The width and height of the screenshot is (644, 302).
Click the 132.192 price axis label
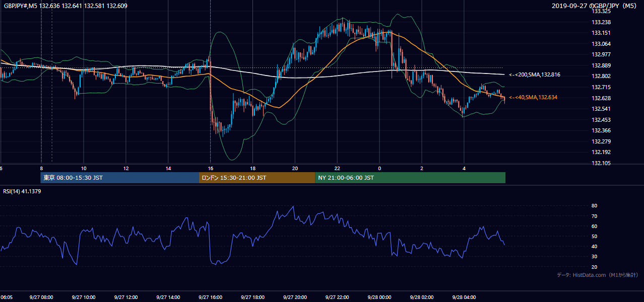(x=601, y=152)
